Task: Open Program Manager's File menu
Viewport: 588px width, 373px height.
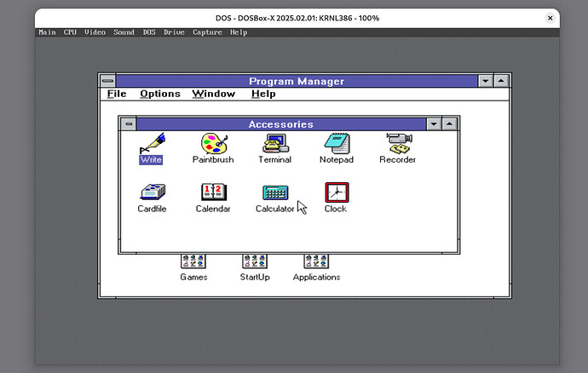Action: (117, 94)
